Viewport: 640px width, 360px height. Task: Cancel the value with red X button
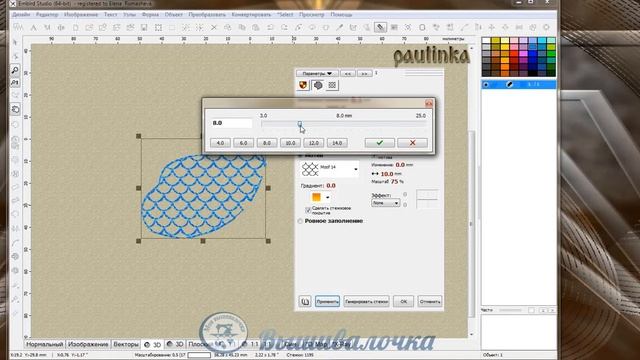(412, 142)
